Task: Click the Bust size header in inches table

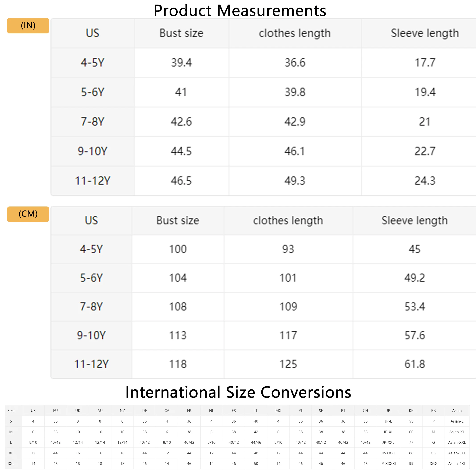Action: (181, 33)
